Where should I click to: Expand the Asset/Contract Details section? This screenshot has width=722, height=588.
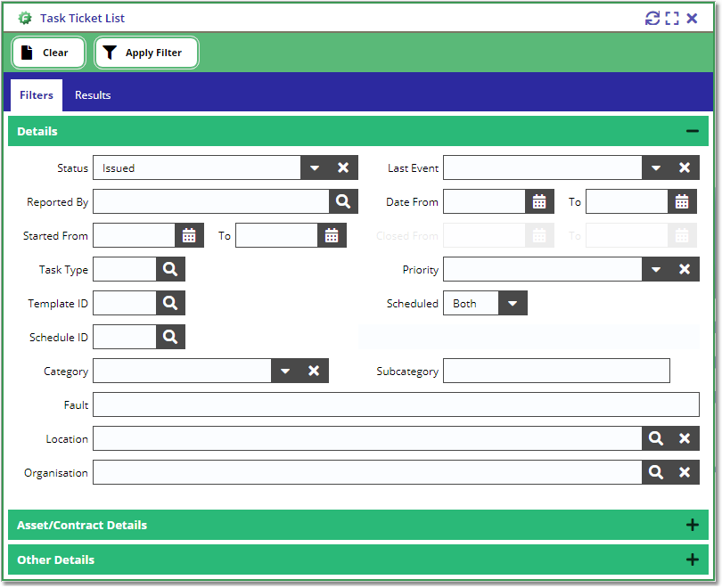tap(692, 525)
